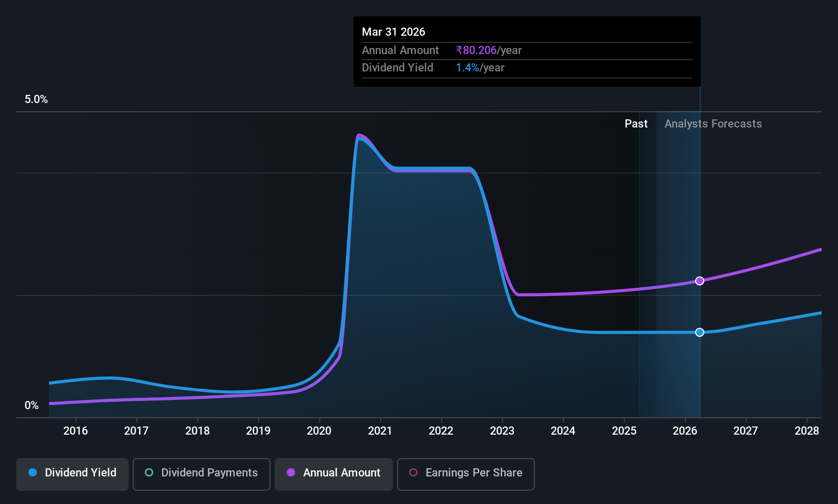838x504 pixels.
Task: Click the Analysts Forecasts label
Action: [x=713, y=124]
